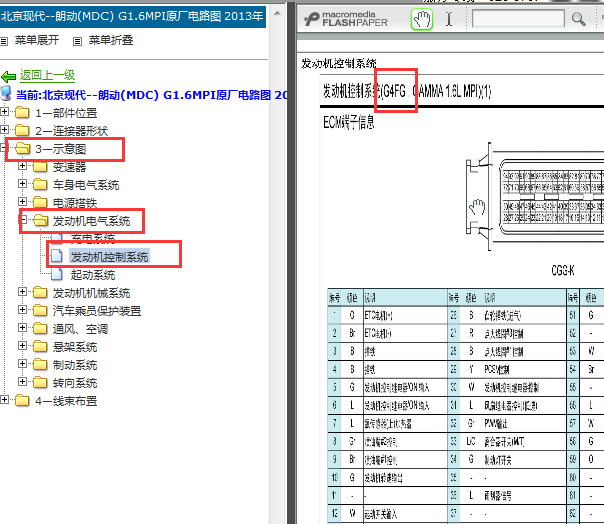Click the folder icon beside 转向系统
This screenshot has height=524, width=604.
pos(40,382)
